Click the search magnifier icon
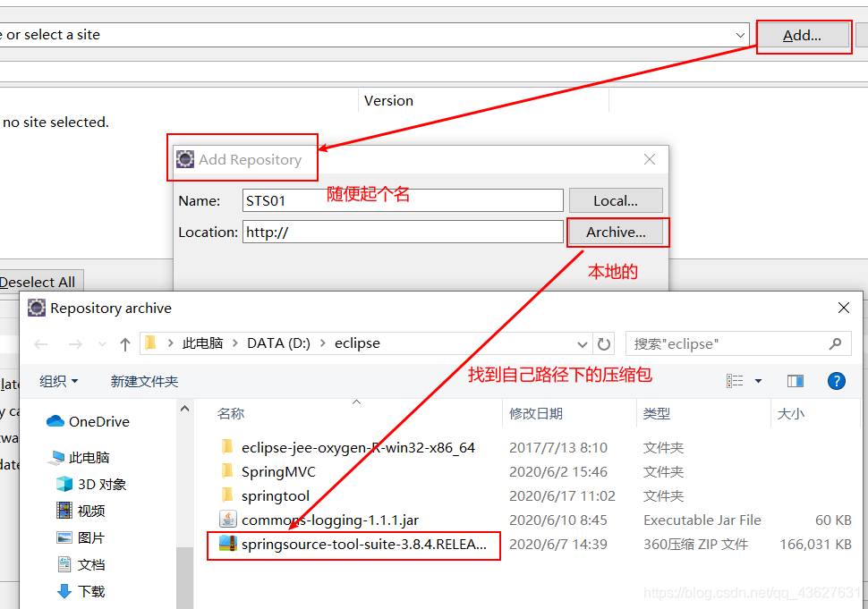868x609 pixels. [x=836, y=344]
